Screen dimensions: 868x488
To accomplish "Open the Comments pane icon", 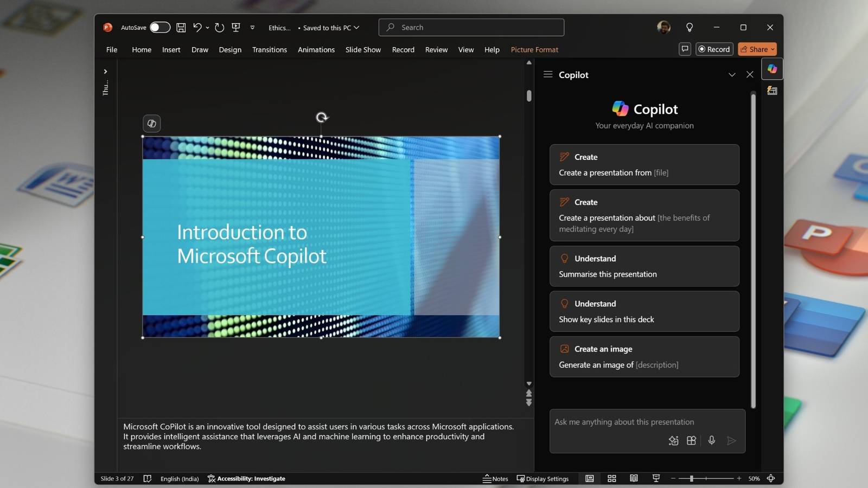I will click(x=685, y=49).
